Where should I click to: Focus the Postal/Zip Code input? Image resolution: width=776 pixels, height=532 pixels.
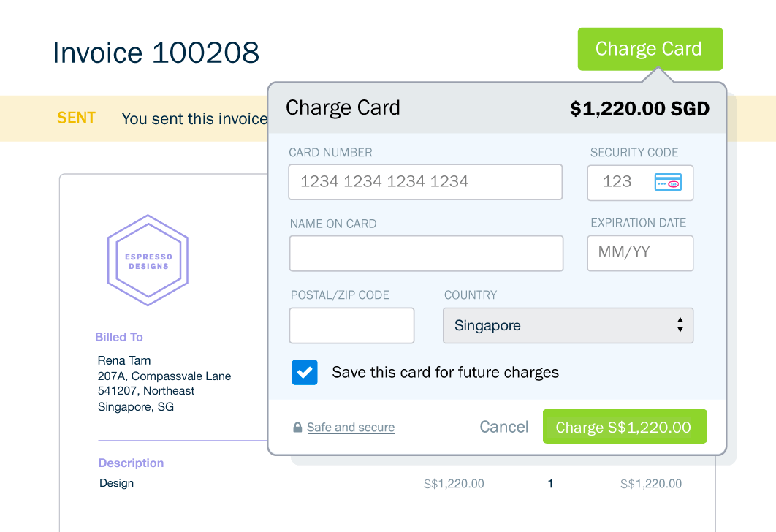coord(351,325)
